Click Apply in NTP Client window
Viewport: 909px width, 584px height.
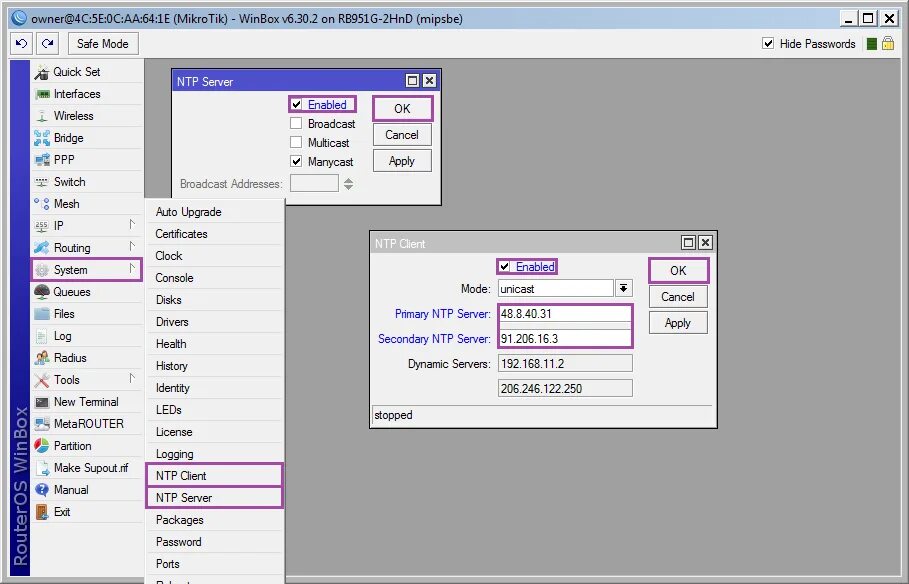click(678, 322)
